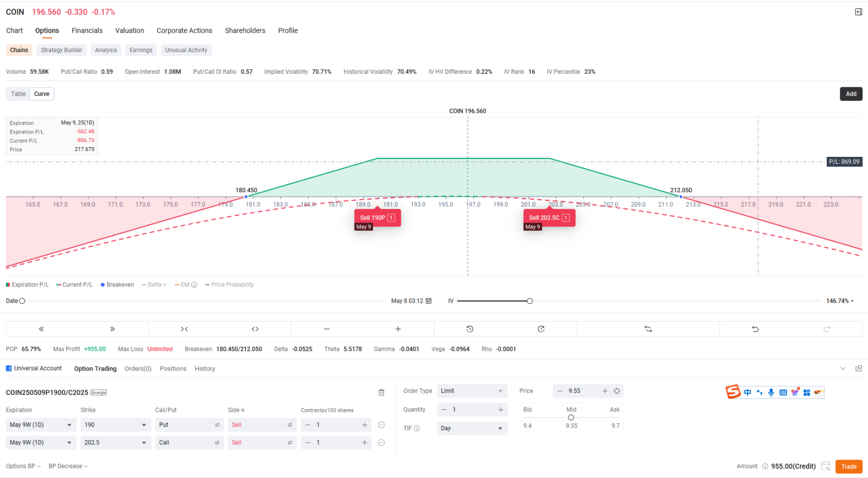Flip all sides with the Side header icon
Viewport: 868px width, 478px height.
tap(242, 410)
